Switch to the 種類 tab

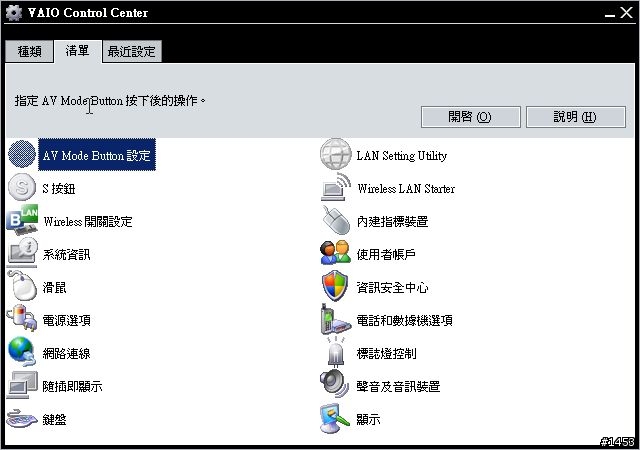[29, 51]
